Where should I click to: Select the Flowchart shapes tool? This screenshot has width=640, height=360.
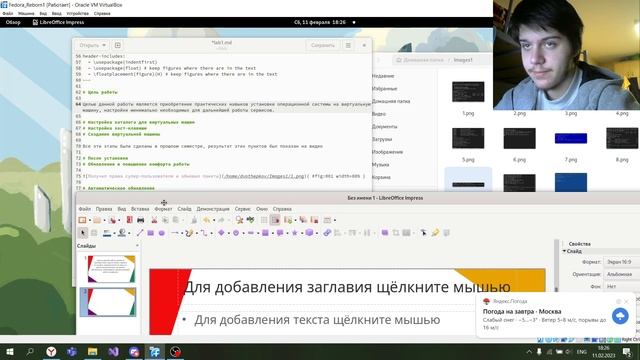[265, 233]
